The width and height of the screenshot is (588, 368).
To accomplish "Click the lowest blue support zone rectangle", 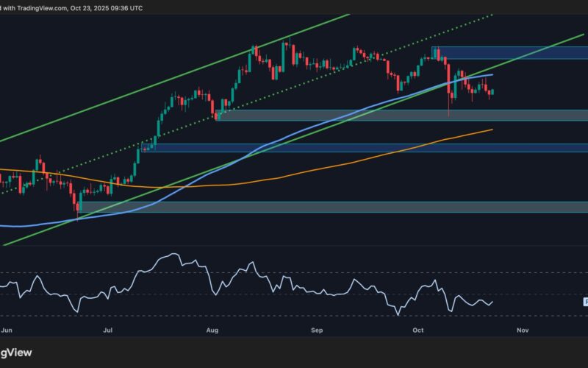I will (331, 207).
